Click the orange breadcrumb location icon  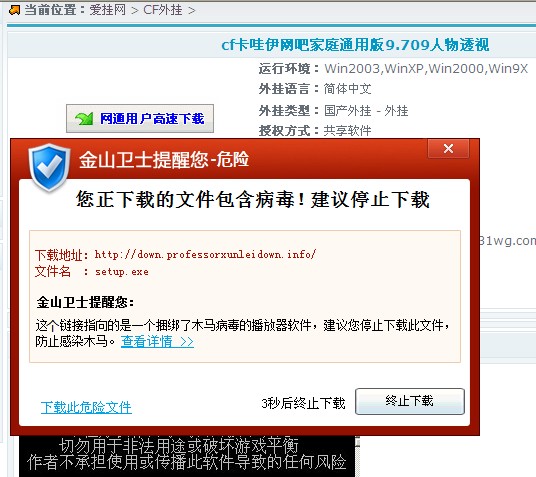pos(14,10)
